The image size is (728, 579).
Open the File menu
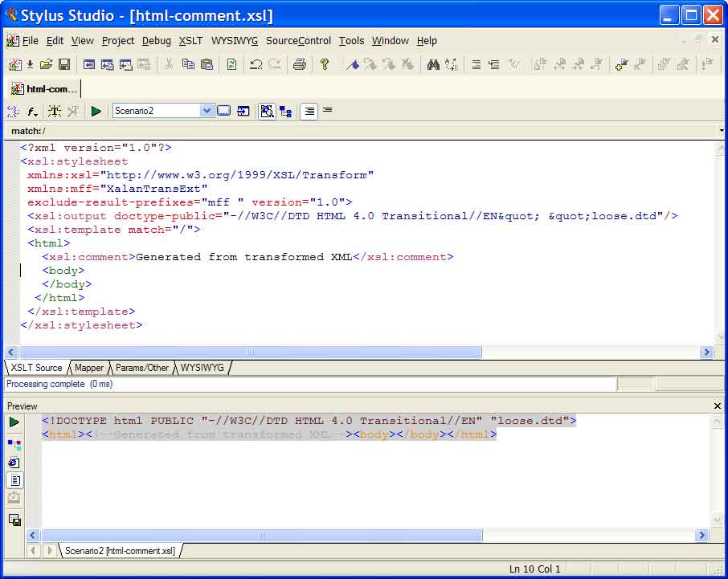tap(31, 41)
